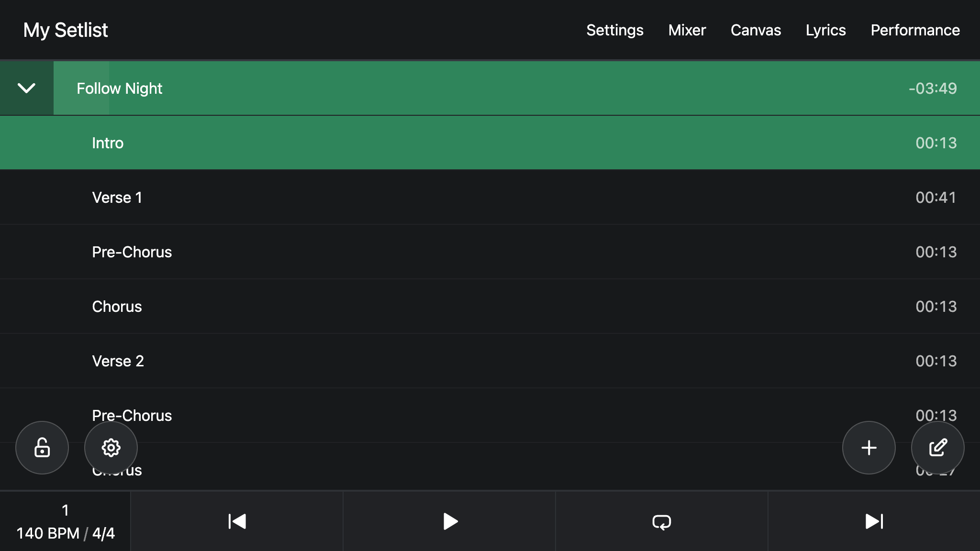Start playback with the play button

[449, 521]
